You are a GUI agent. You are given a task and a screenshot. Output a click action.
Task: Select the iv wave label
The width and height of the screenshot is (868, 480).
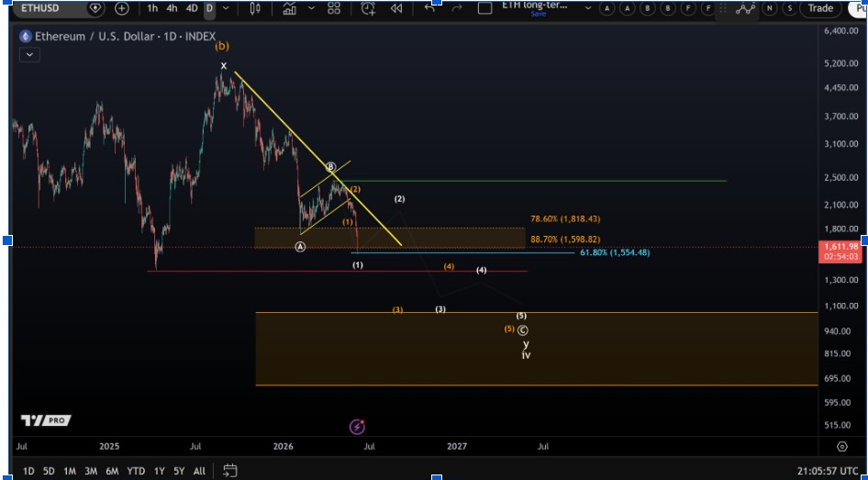coord(526,355)
